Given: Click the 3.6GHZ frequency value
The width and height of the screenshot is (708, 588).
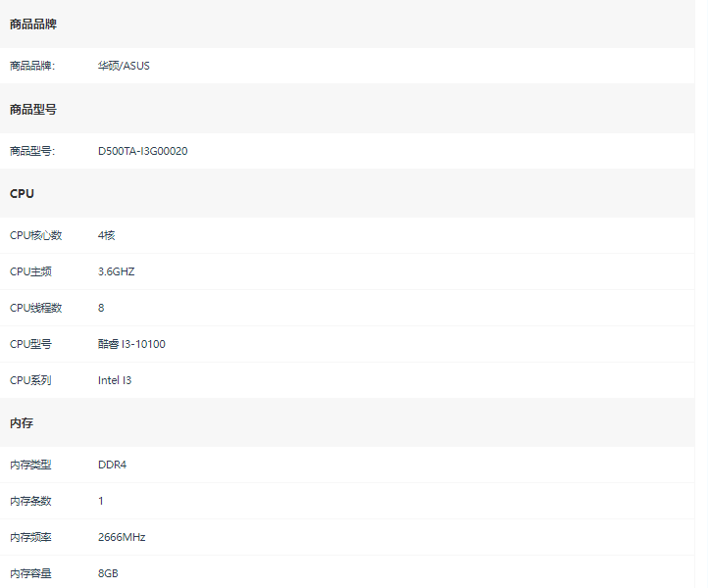Looking at the screenshot, I should click(x=116, y=271).
